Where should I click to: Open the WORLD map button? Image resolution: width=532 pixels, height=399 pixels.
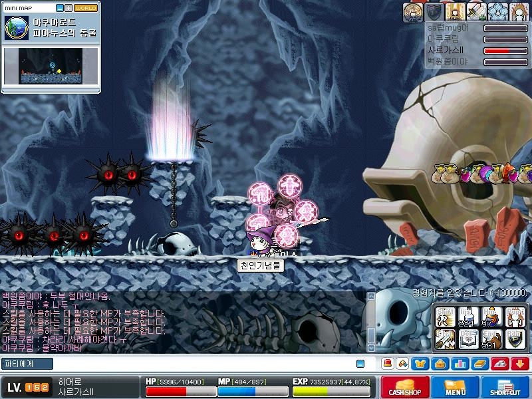tap(86, 8)
